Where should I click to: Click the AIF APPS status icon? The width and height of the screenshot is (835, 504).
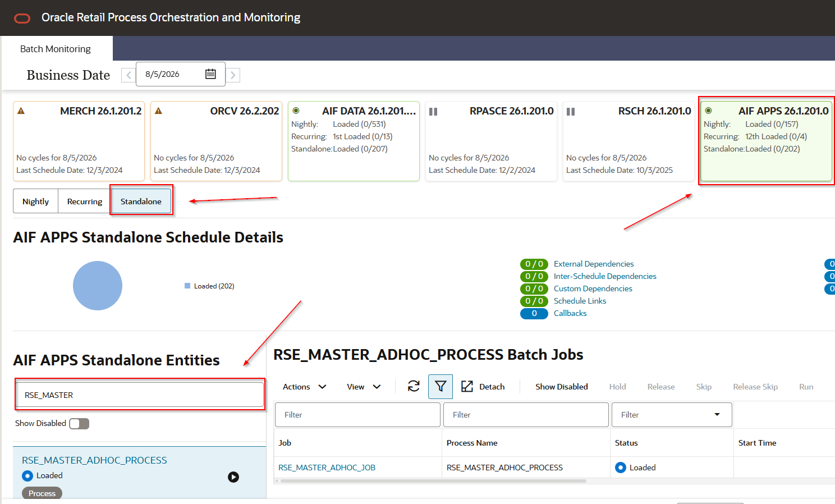click(x=708, y=111)
